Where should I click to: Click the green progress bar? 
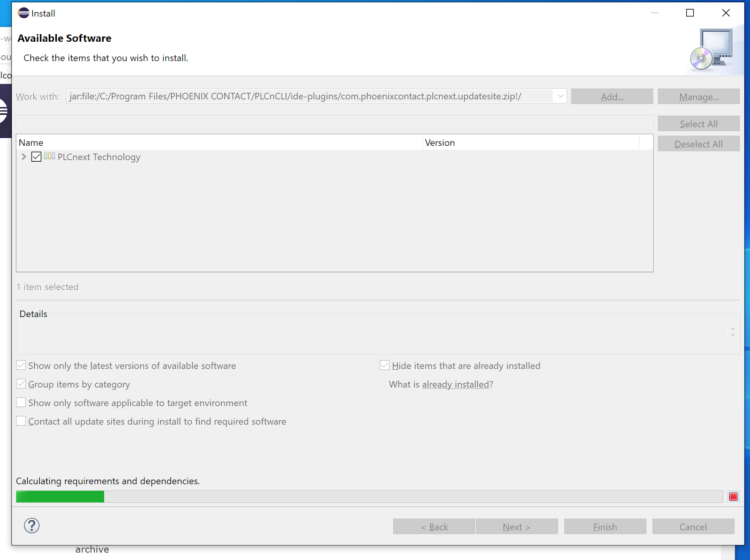coord(60,497)
